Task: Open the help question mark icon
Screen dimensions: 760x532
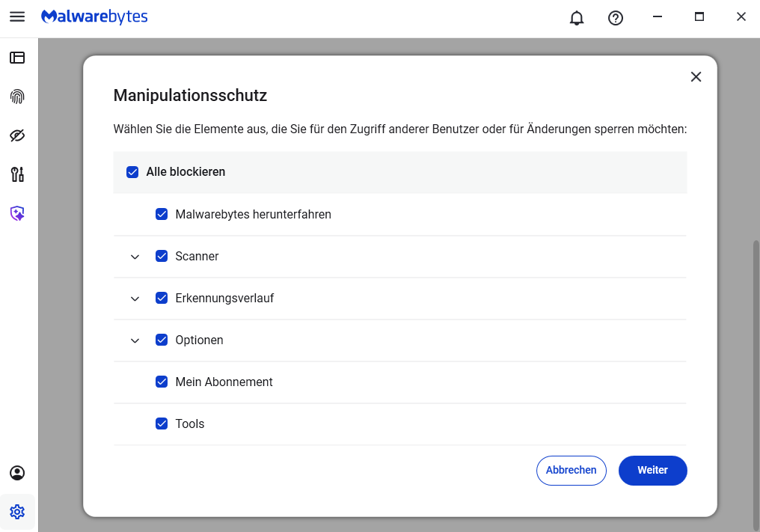Action: (616, 18)
